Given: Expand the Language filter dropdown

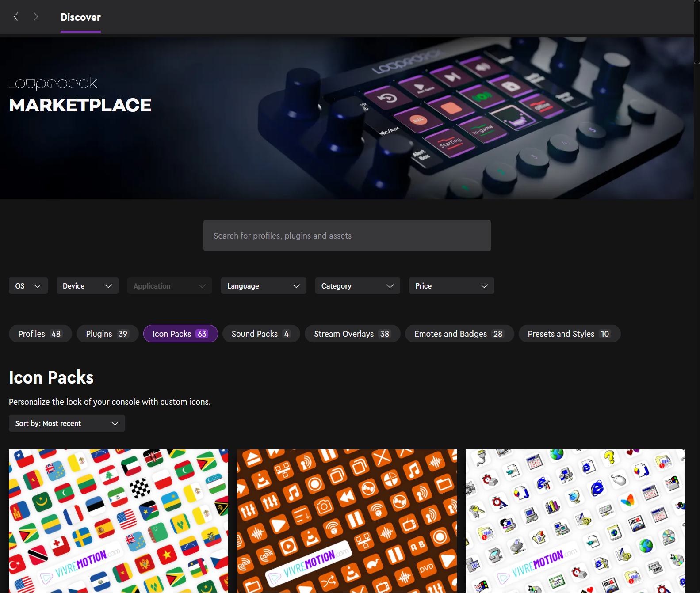Looking at the screenshot, I should tap(264, 286).
